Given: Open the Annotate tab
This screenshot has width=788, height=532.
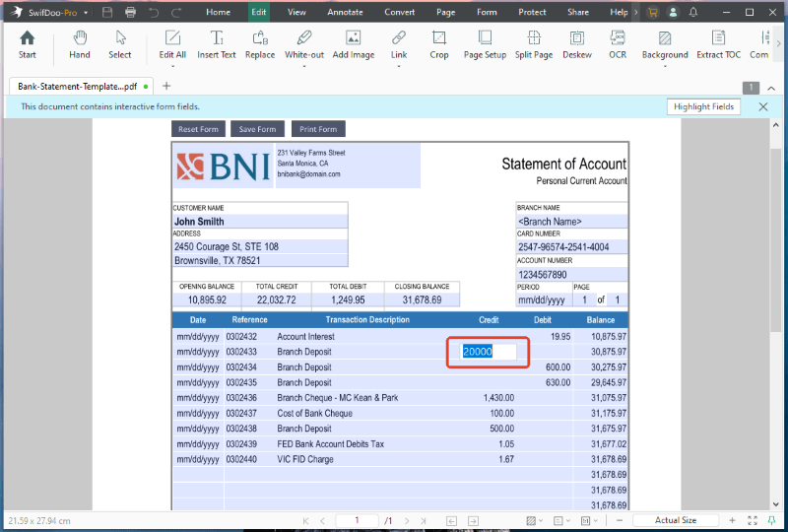Looking at the screenshot, I should point(346,12).
